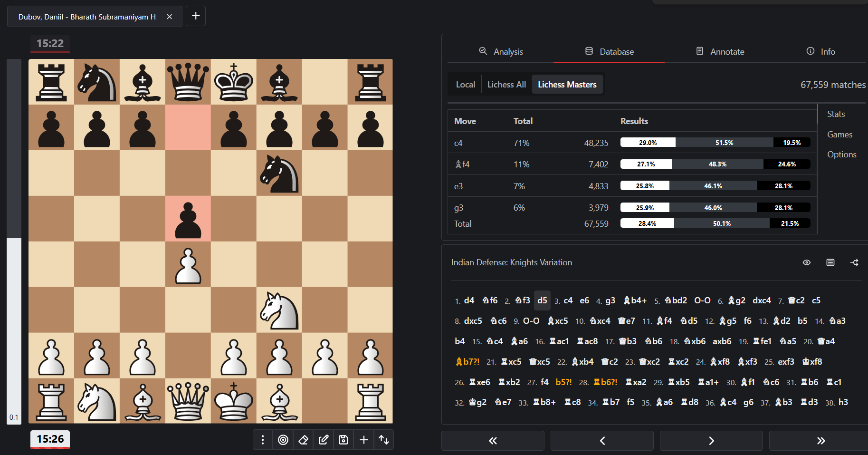Viewport: 868px width, 455px height.
Task: Jump to move 9. O-O in notation
Action: point(531,321)
